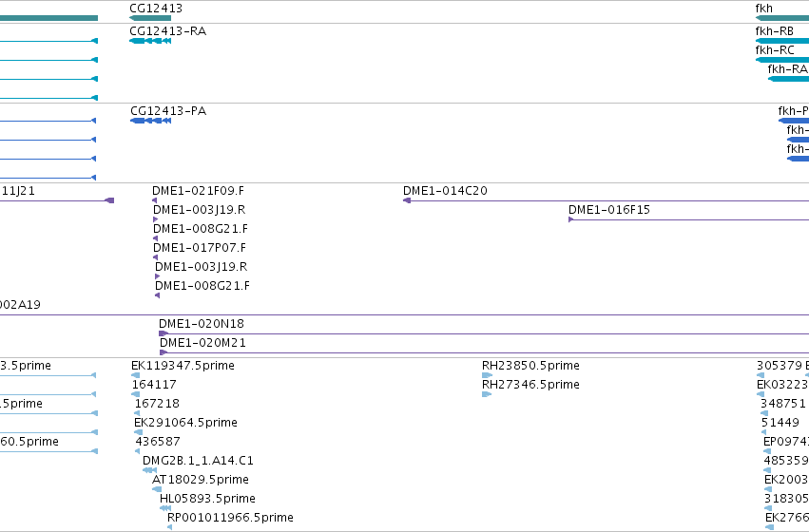Click DME1-008G21.F label above DME1-017P07.F

(201, 229)
